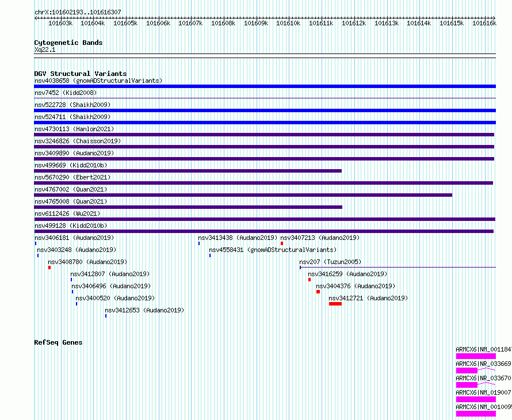The image size is (512, 420).
Task: Click the Cytogenetic Bands track title
Action: click(68, 43)
